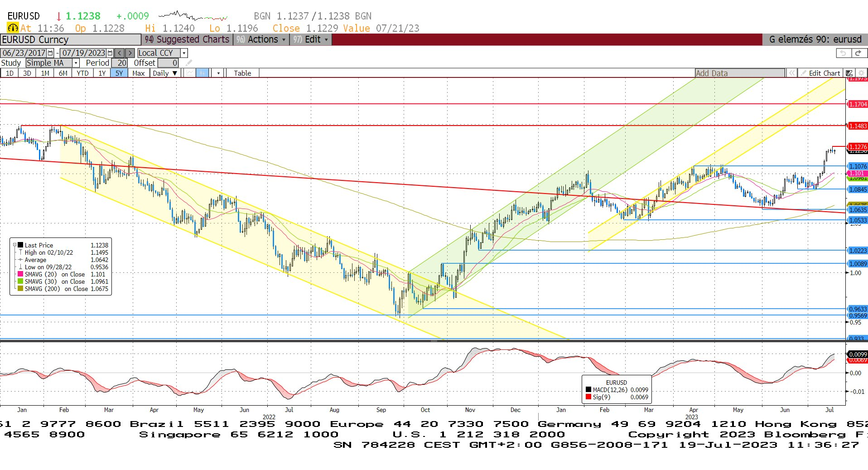Open the Edit menu dropdown
This screenshot has height=470, width=868.
tap(311, 39)
